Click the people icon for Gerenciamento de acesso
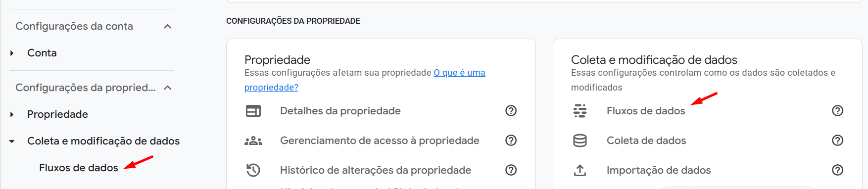 [x=253, y=141]
